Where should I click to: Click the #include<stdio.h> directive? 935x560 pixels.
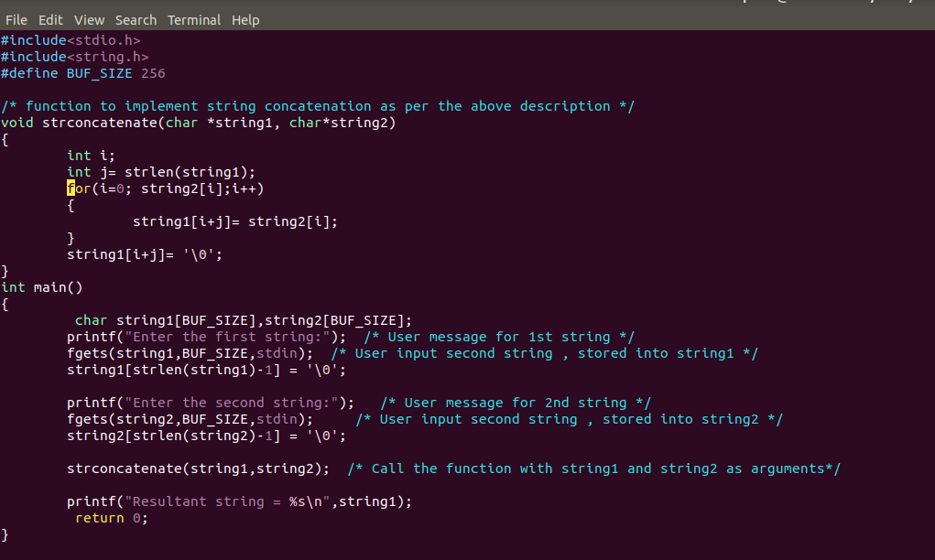[x=71, y=39]
